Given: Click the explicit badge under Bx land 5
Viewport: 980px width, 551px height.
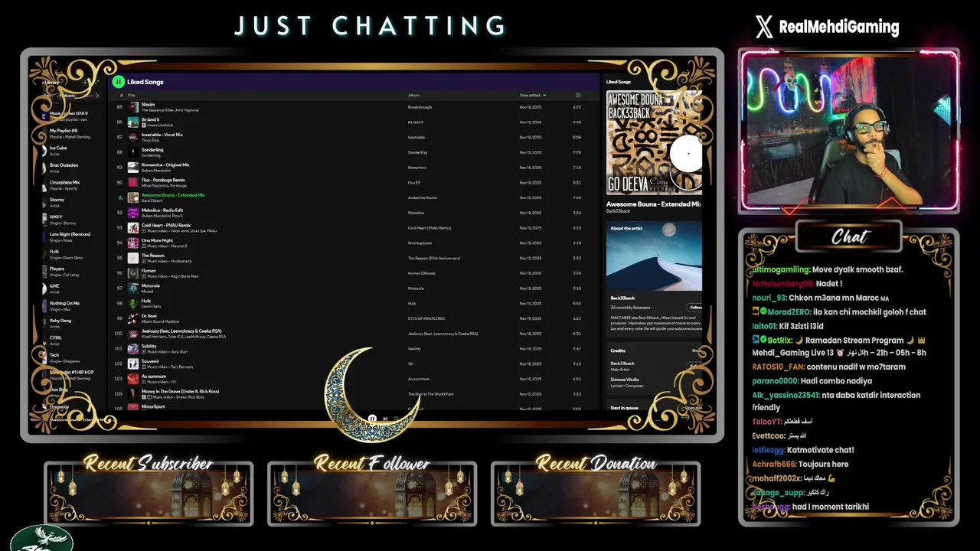Looking at the screenshot, I should (144, 125).
